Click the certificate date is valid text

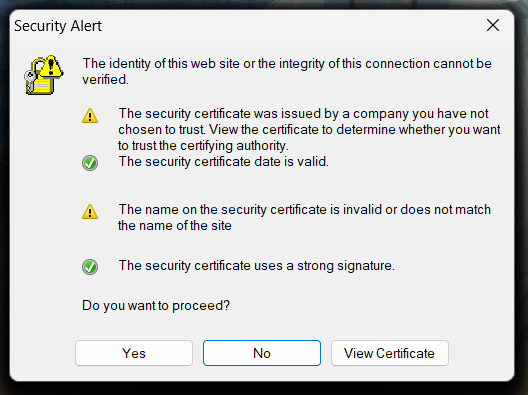pyautogui.click(x=224, y=162)
